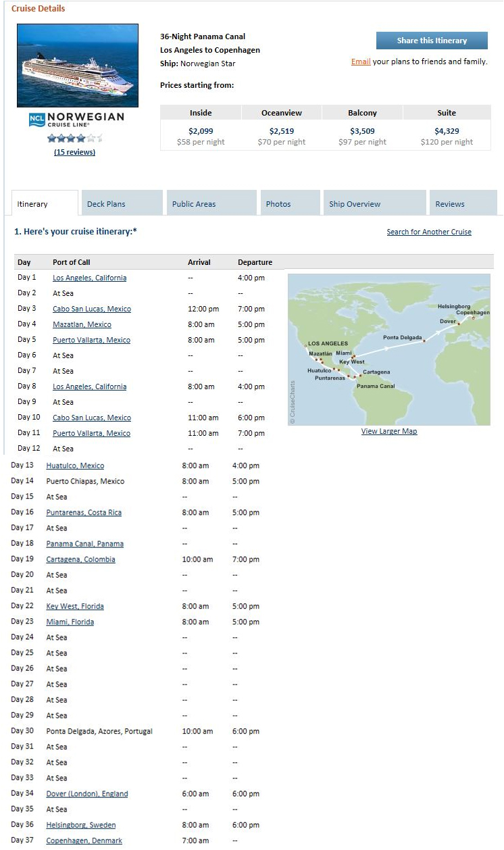Screen dimensions: 504x850
Task: Click the 10:00 am arrival for Cartagena
Action: coord(197,559)
